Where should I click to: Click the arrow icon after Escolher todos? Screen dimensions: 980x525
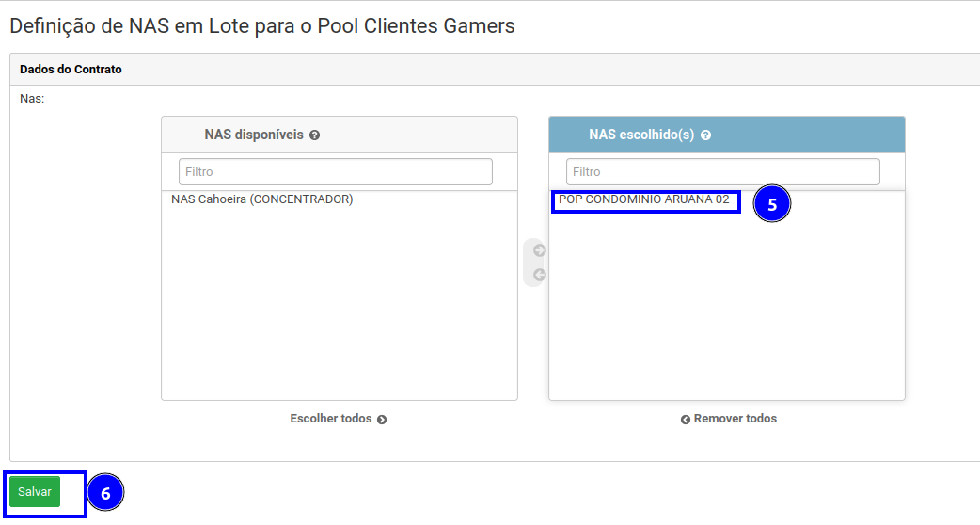click(382, 420)
